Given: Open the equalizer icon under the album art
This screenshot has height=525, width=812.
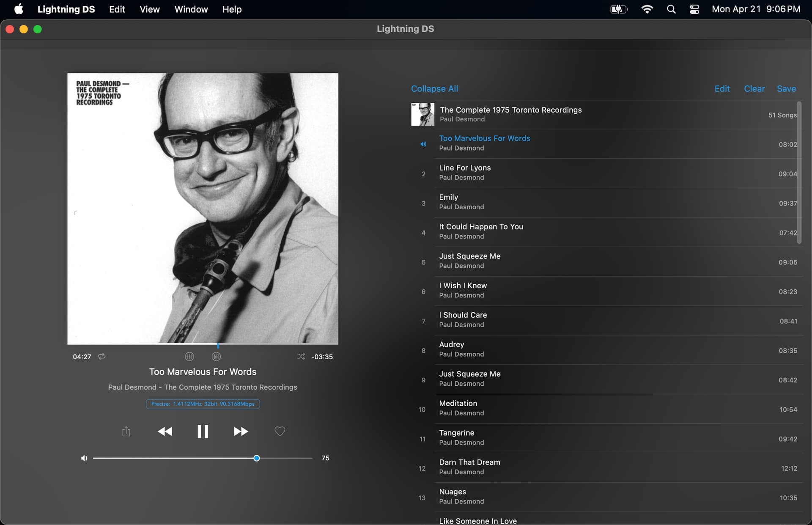Looking at the screenshot, I should click(x=189, y=357).
